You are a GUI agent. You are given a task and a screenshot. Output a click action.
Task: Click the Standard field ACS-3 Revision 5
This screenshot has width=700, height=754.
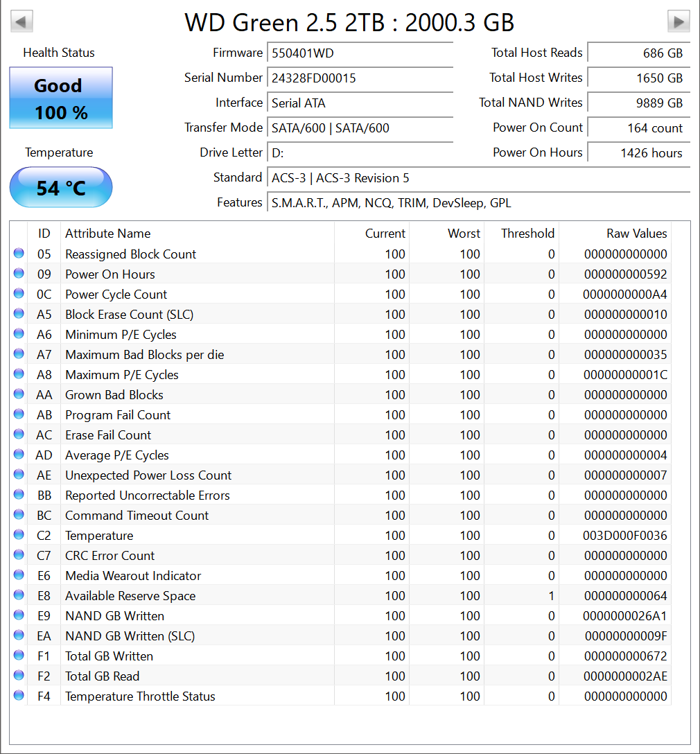[x=478, y=178]
